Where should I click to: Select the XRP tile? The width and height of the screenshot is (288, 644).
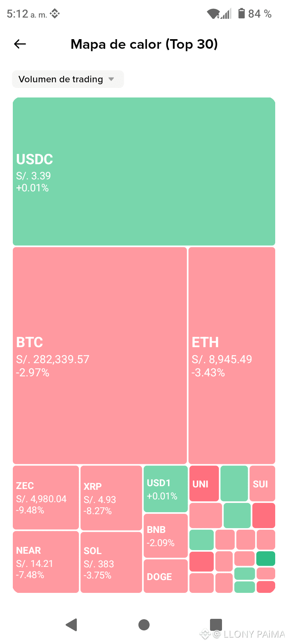click(112, 498)
